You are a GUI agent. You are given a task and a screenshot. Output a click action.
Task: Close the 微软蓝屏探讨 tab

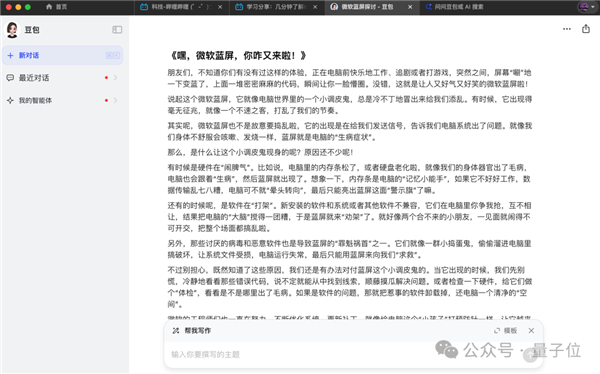click(410, 7)
